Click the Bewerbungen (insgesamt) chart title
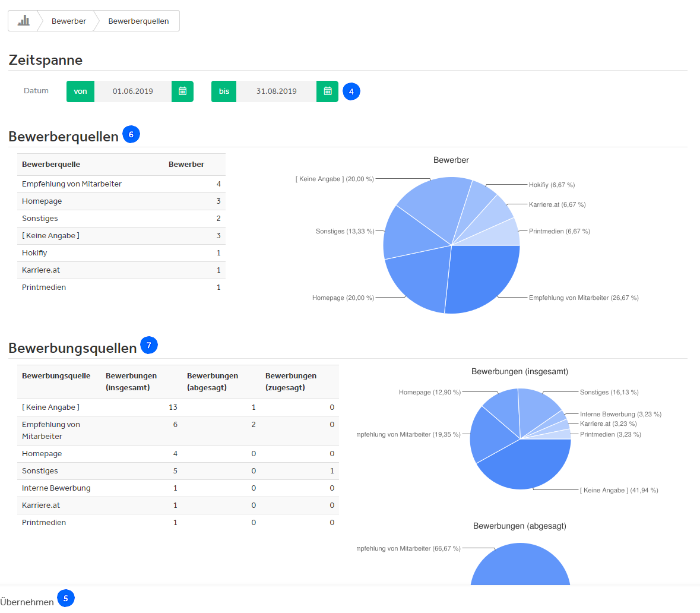 [x=520, y=371]
